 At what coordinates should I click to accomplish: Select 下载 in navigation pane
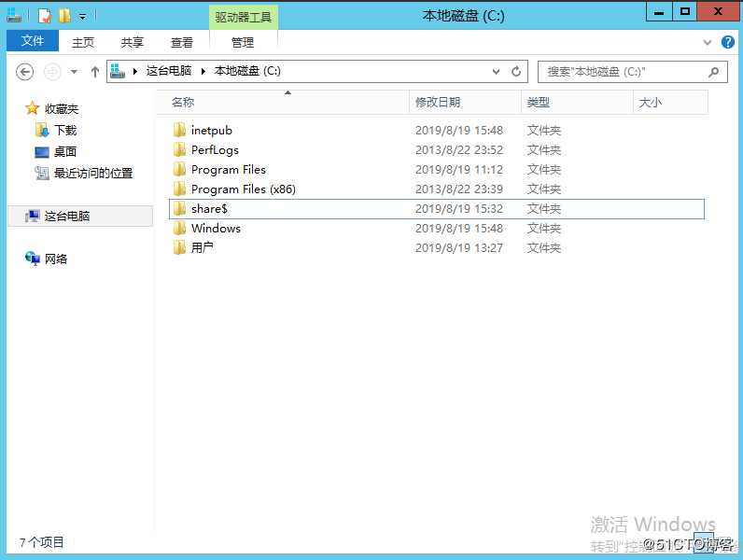(65, 131)
